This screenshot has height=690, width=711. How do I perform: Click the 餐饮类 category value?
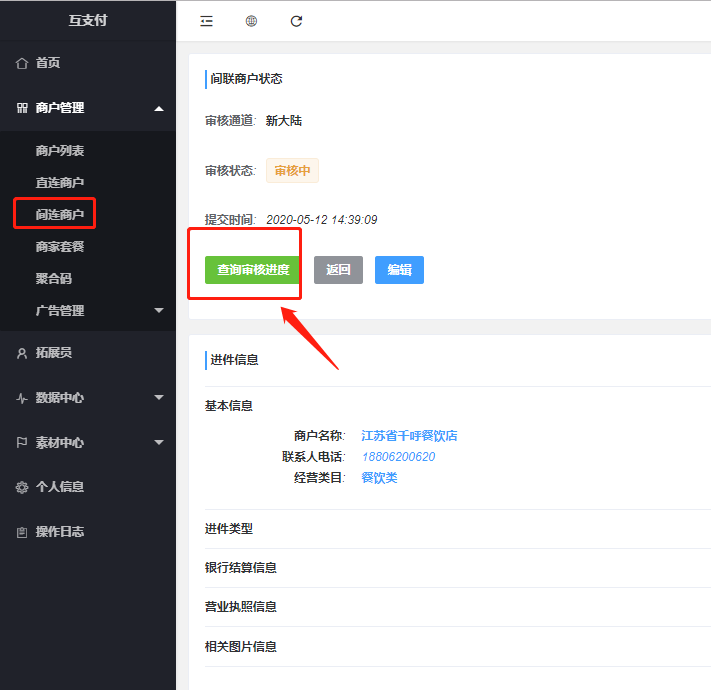tap(379, 477)
